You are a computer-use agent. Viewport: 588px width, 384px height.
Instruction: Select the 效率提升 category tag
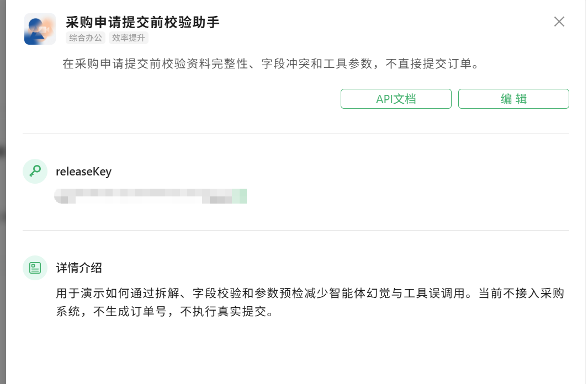129,38
